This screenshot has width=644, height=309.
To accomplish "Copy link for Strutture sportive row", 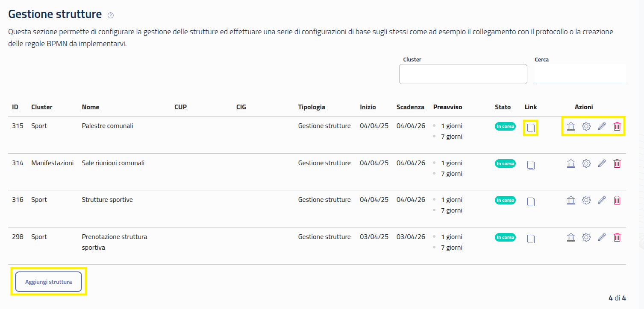I will [x=531, y=201].
